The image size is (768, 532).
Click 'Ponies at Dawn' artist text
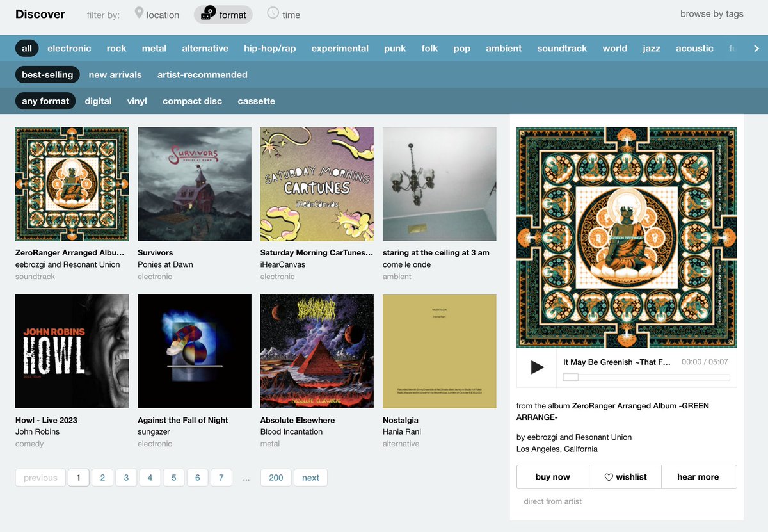tap(165, 264)
